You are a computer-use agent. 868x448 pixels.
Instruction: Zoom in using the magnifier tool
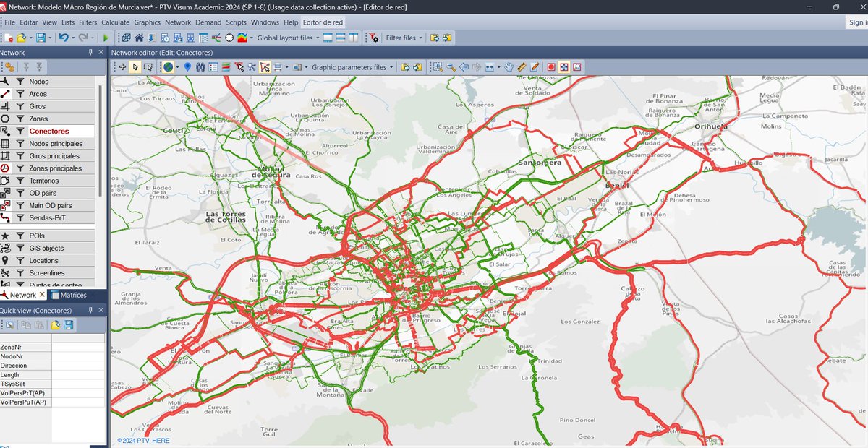tap(451, 66)
